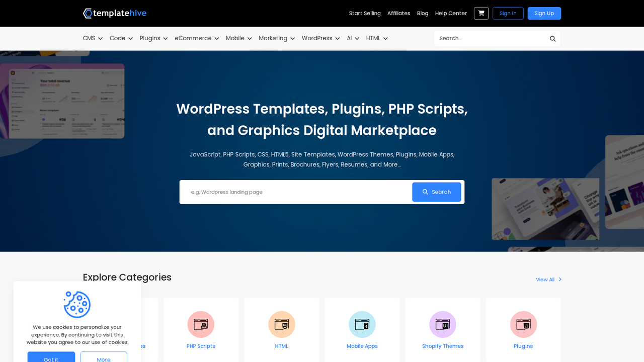Open the shopping cart icon

point(481,13)
